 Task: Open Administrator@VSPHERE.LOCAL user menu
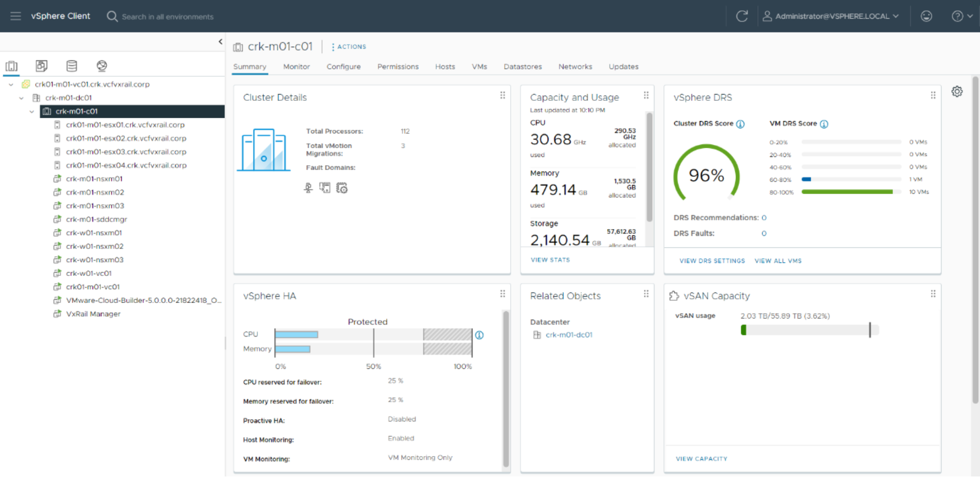pyautogui.click(x=831, y=16)
